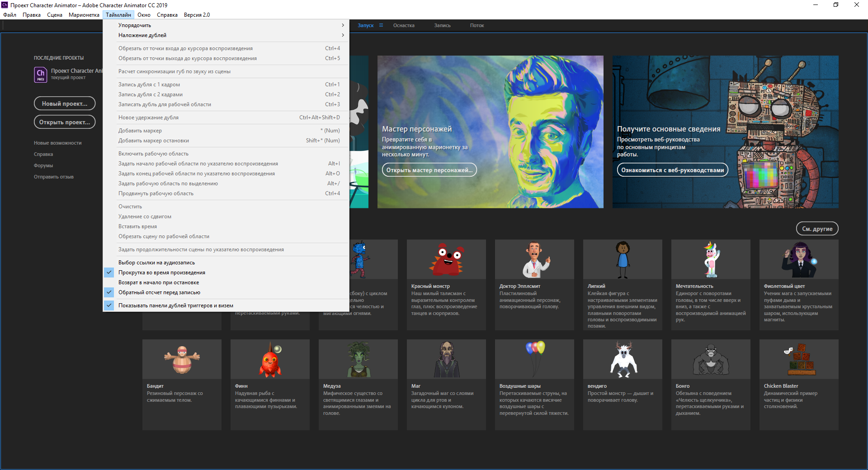Open the recent project Ch icon

[x=41, y=75]
